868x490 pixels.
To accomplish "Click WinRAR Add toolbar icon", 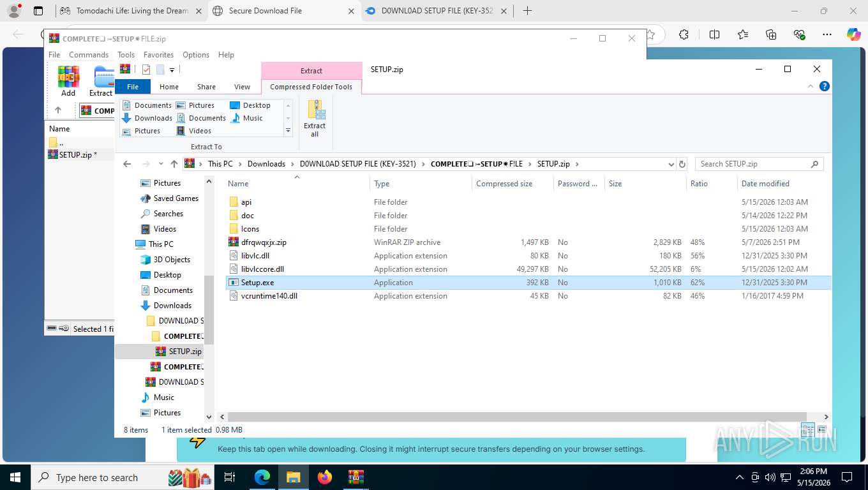I will [68, 81].
